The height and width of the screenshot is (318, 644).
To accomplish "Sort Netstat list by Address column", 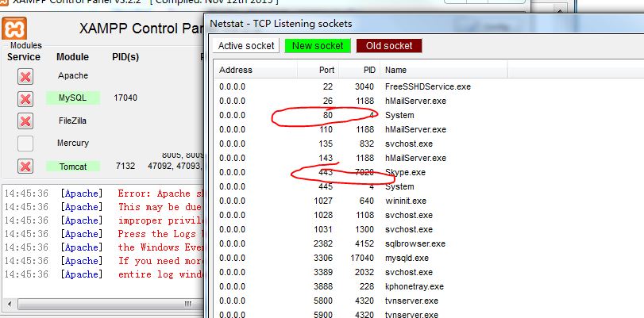I will pyautogui.click(x=256, y=70).
